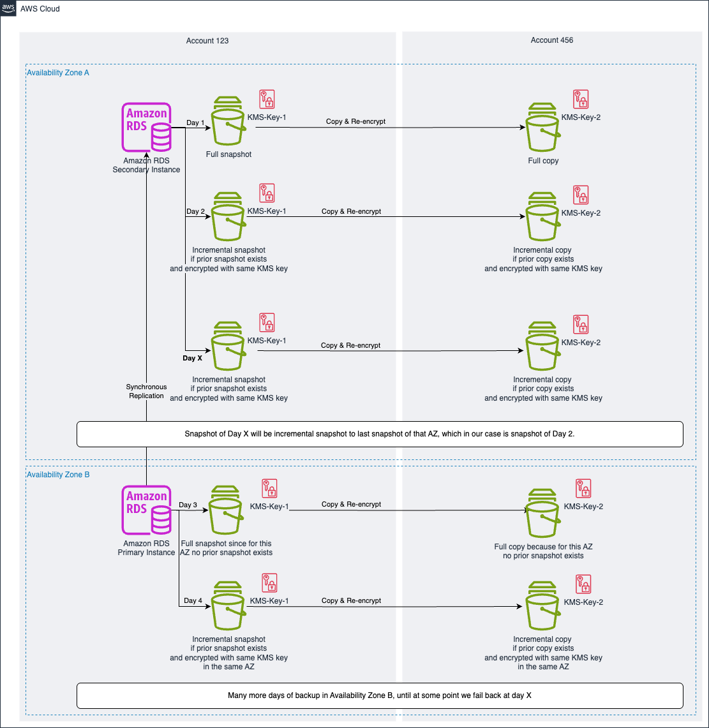Click the KMS-Key-2 icon above the Full copy
The image size is (709, 728).
point(581,99)
